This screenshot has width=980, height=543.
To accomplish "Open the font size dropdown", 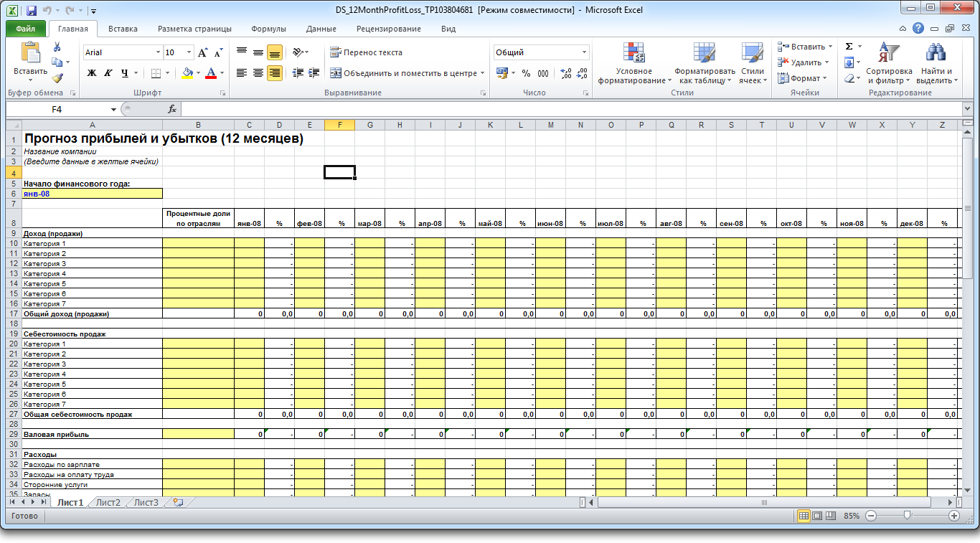I will point(189,52).
